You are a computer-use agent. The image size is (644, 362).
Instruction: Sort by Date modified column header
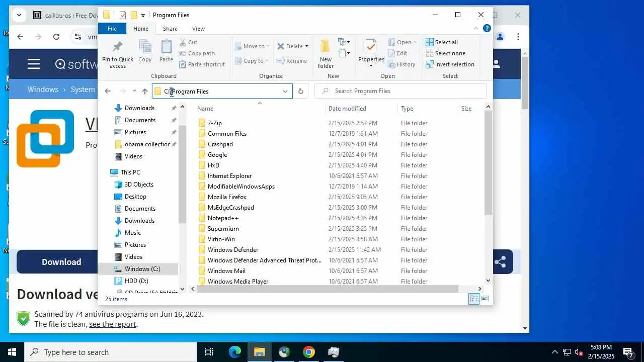(x=347, y=109)
